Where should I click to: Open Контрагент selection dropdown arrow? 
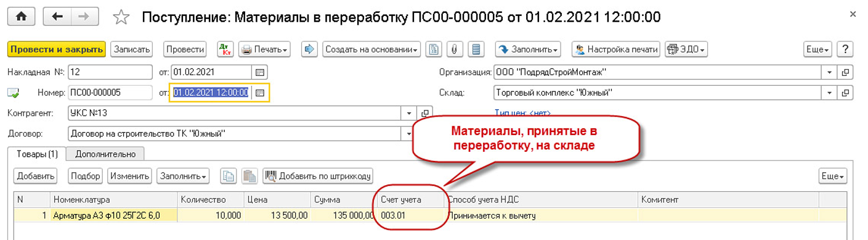point(410,114)
